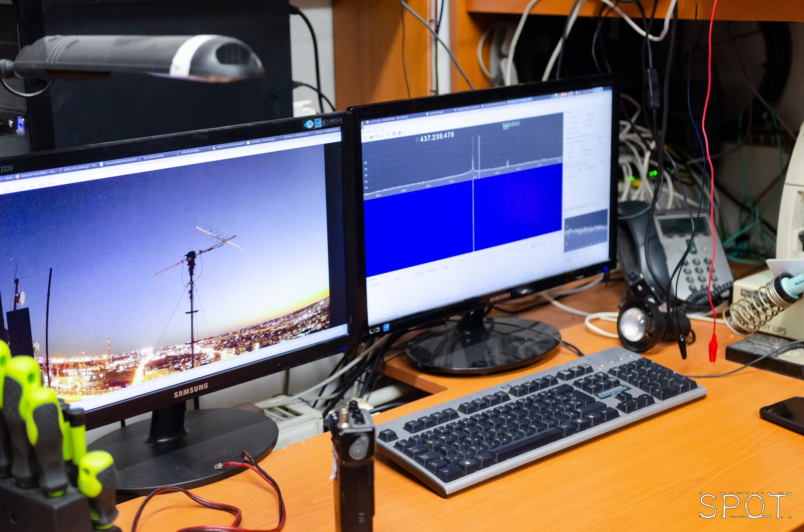Click the smaller secondary peak in spectrum
Screen dimensions: 804x532
coord(508,164)
